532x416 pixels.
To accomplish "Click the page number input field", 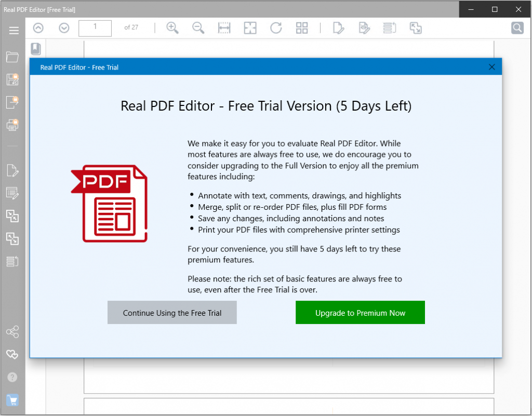I will tap(95, 28).
